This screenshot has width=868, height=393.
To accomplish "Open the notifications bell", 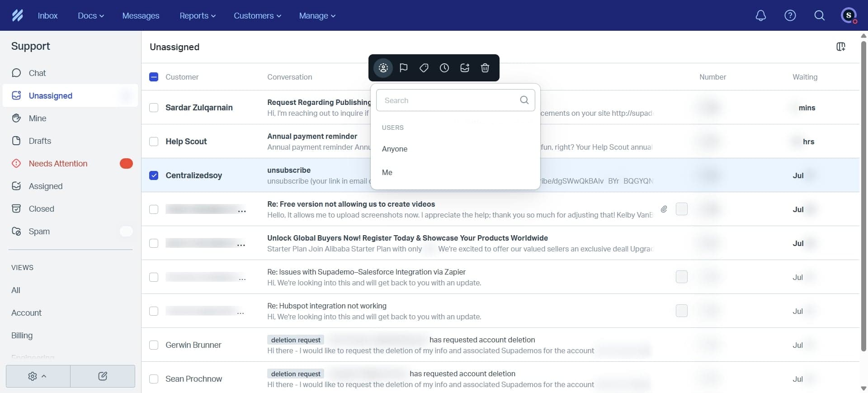I will (x=761, y=15).
